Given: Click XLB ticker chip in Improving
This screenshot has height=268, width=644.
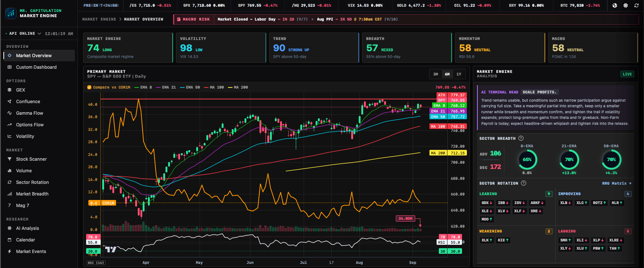Looking at the screenshot, I should [x=565, y=203].
